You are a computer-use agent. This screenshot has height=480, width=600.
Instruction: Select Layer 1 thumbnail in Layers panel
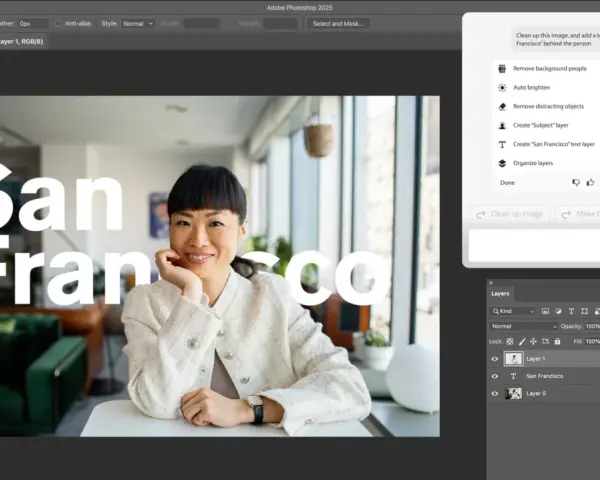[513, 359]
